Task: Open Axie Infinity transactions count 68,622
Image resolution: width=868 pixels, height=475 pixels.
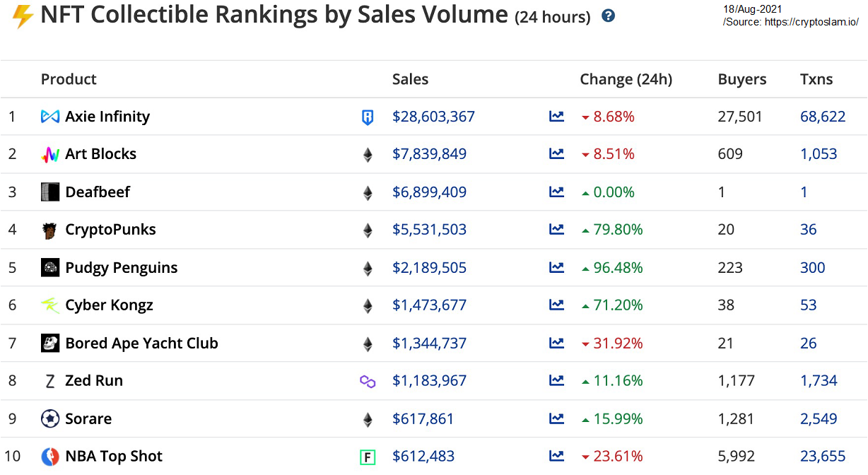Action: point(823,117)
